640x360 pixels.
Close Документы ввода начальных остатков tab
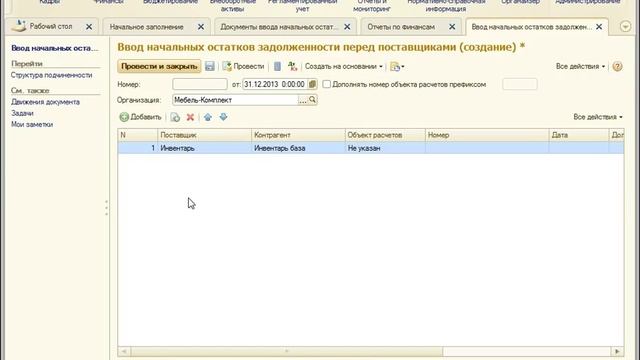click(347, 27)
